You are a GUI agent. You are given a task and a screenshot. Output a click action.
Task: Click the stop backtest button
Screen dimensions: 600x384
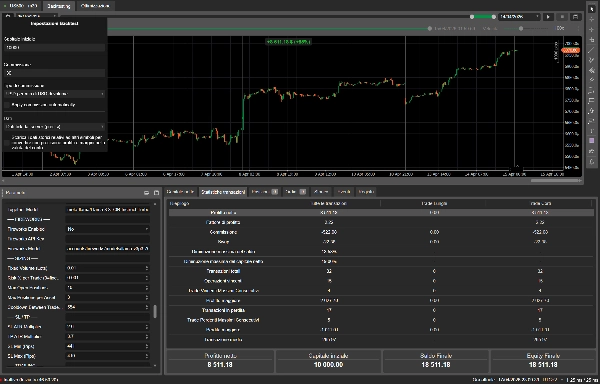click(562, 17)
